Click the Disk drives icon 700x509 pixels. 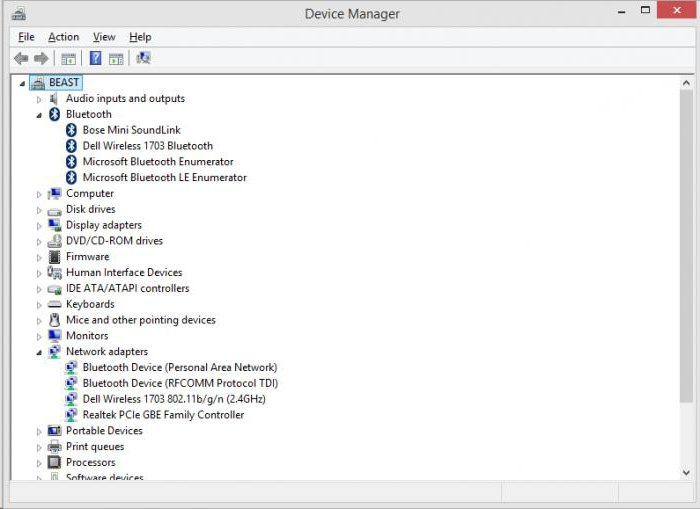click(x=54, y=211)
